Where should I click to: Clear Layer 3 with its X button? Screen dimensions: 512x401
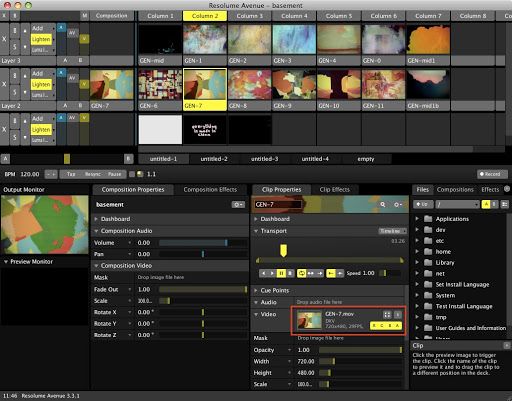4,39
